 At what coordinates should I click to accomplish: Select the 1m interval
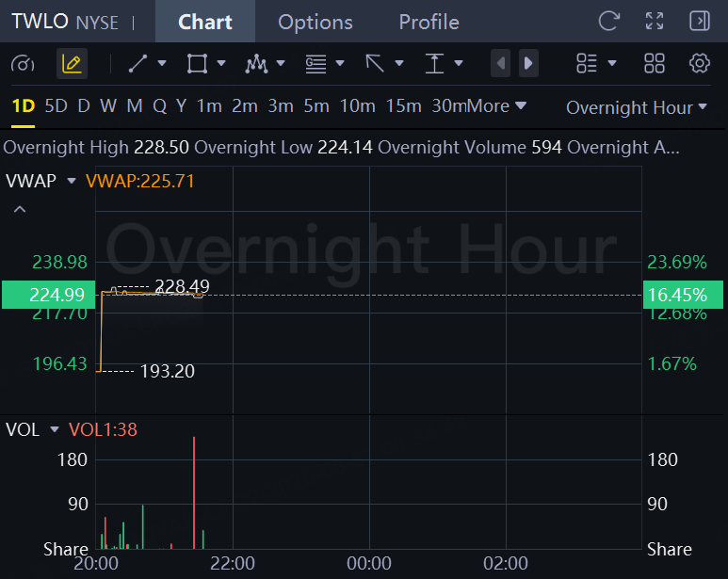click(x=209, y=106)
